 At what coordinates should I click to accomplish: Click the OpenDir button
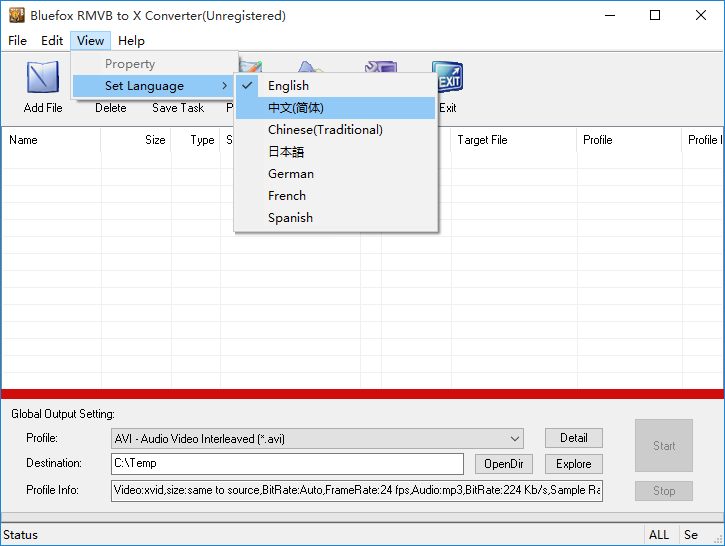tap(504, 464)
